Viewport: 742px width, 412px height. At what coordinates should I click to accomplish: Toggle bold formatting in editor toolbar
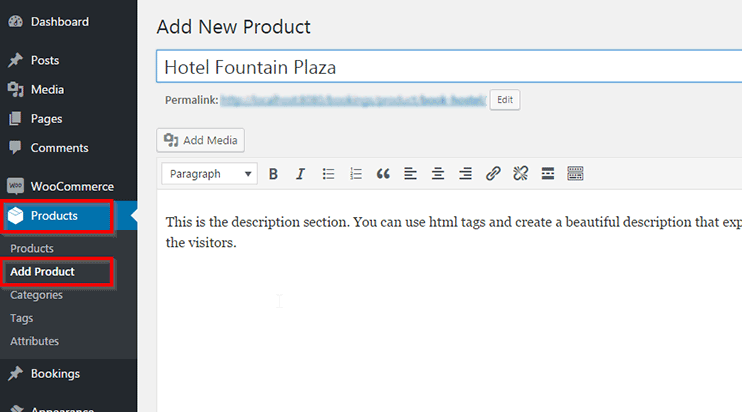[273, 174]
